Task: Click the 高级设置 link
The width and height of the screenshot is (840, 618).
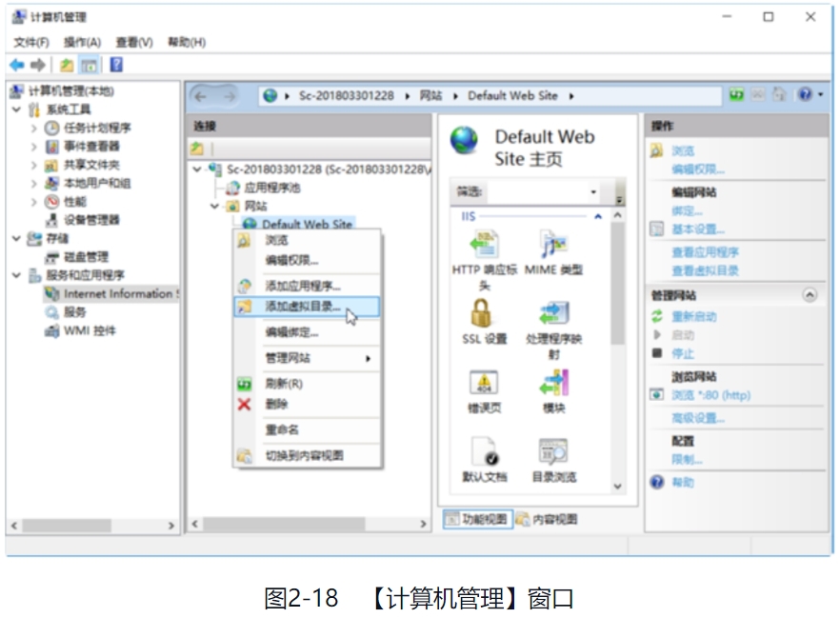Action: [697, 418]
